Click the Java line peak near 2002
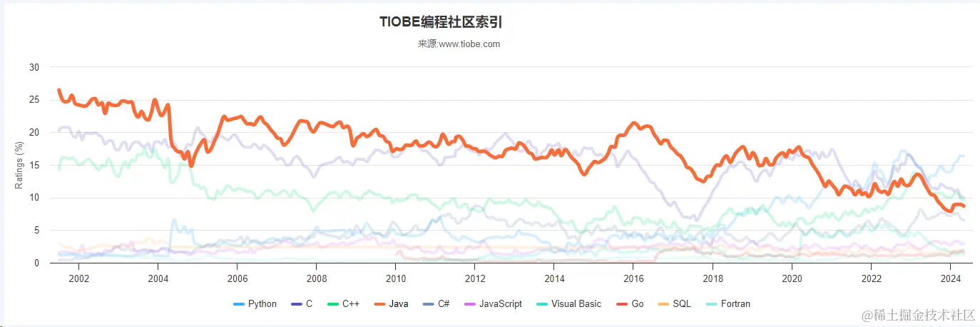Screen dimensions: 980x327 point(58,90)
